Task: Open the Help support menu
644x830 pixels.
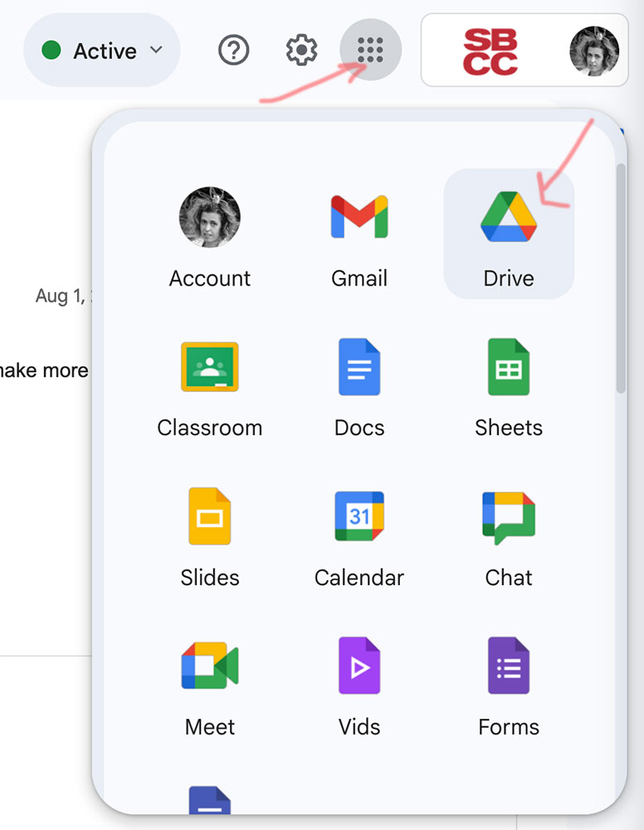Action: 234,51
